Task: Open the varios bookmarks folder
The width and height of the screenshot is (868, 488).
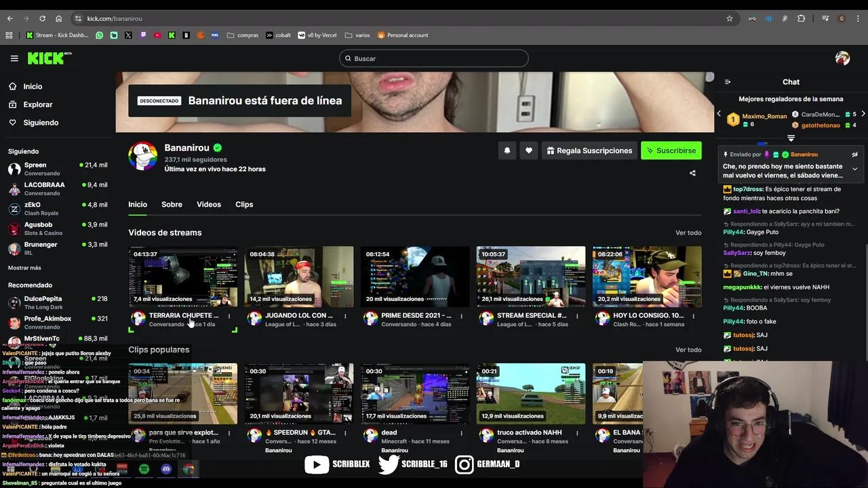Action: coord(357,35)
